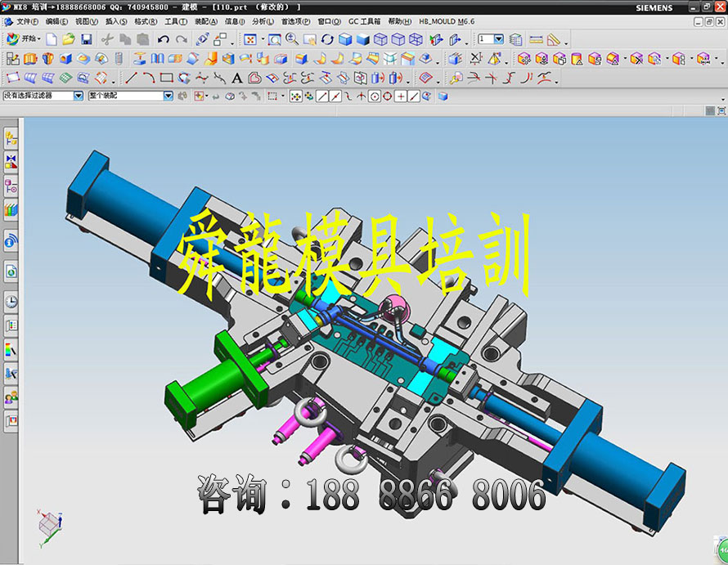Screen dimensions: 728x565
Task: Select the Rectangle curve tool
Action: pyautogui.click(x=166, y=78)
